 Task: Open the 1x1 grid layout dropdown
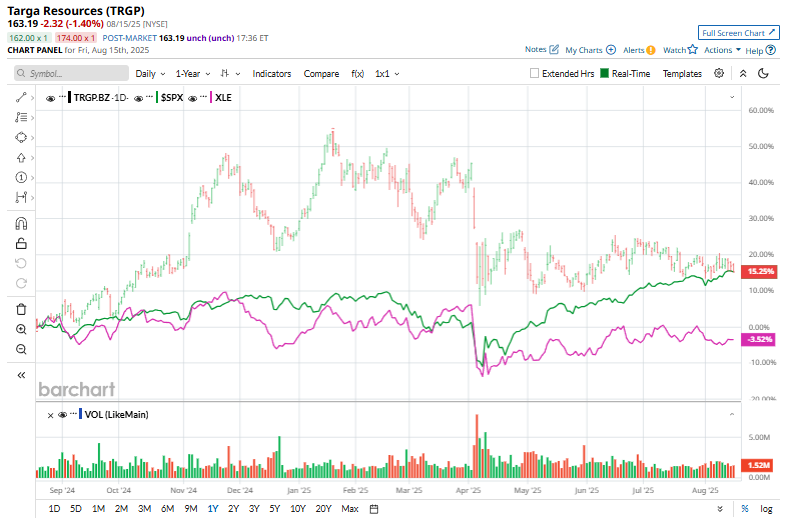[387, 74]
